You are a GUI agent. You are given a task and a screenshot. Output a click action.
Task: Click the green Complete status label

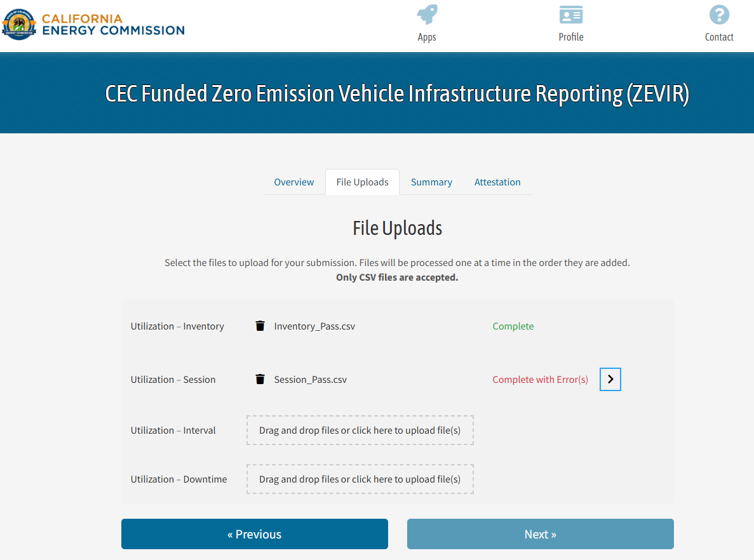click(513, 326)
